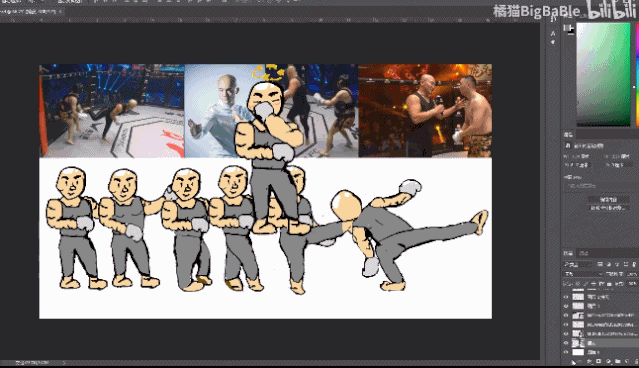Switch to the Layers panel tab
Viewport: 639px width, 368px height.
[x=568, y=253]
